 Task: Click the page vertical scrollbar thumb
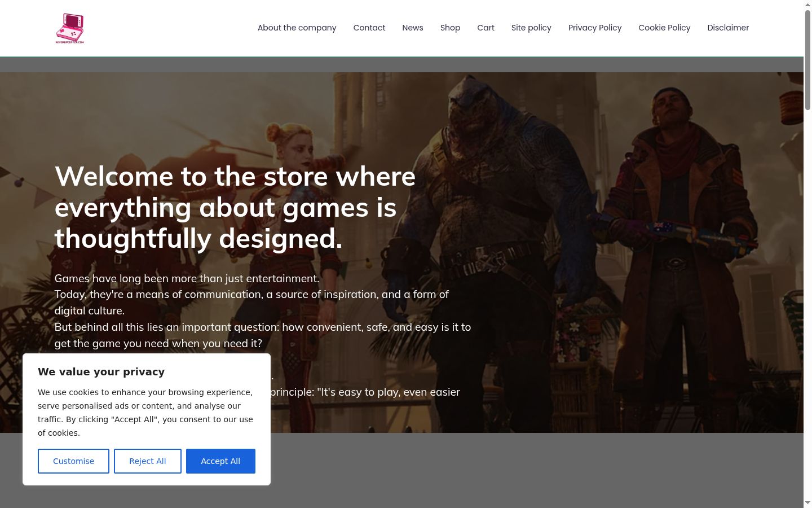click(807, 59)
